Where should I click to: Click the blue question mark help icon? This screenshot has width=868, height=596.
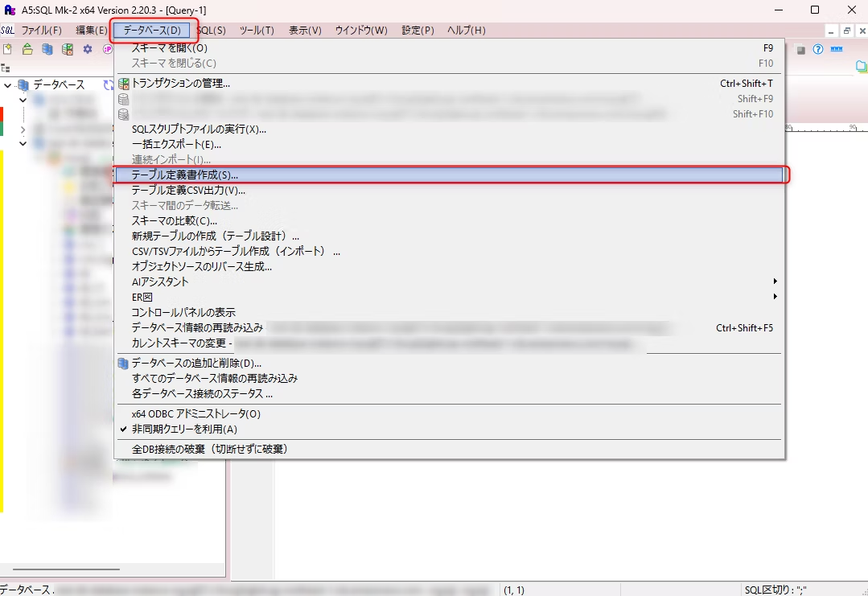pos(818,49)
